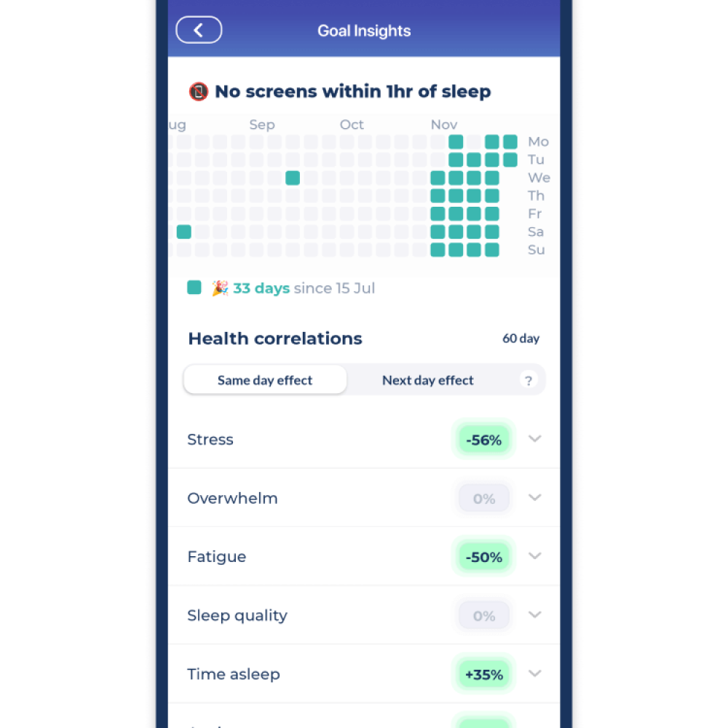Expand the Sleep quality row
Image resolution: width=728 pixels, height=728 pixels.
(535, 615)
